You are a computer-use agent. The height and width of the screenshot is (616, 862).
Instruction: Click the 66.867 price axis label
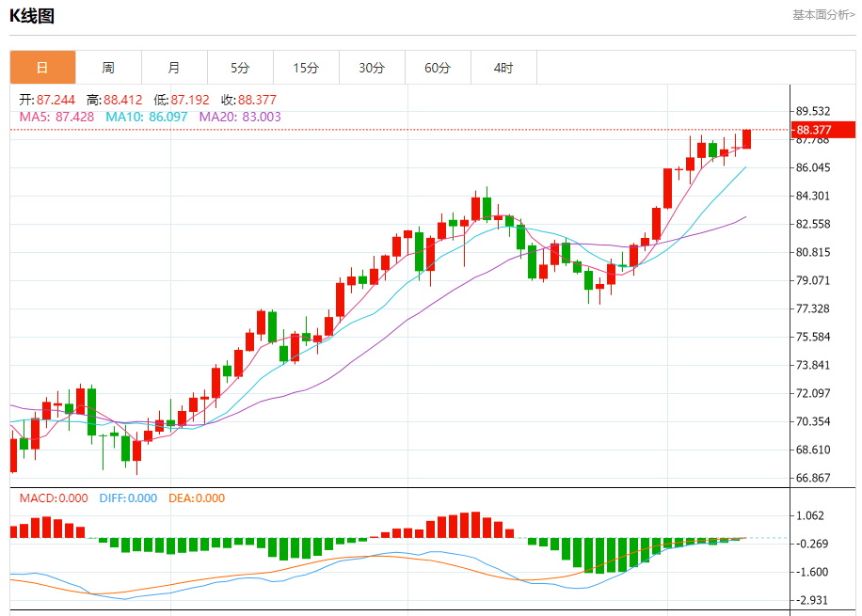click(x=813, y=478)
